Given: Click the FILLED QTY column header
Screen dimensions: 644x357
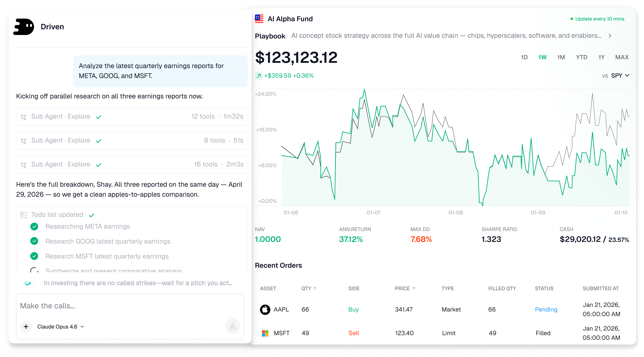Looking at the screenshot, I should coord(502,288).
